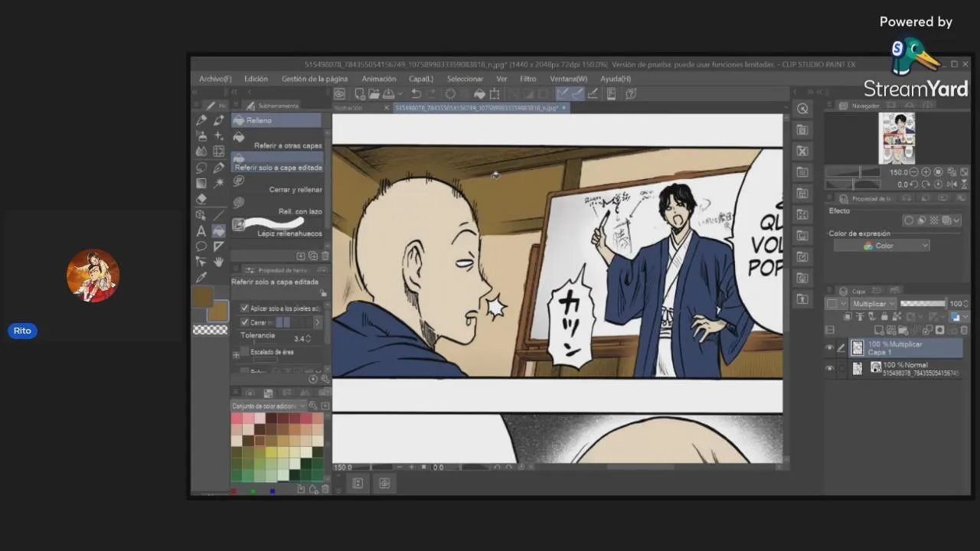Open the Archivo(F) menu

(x=215, y=79)
